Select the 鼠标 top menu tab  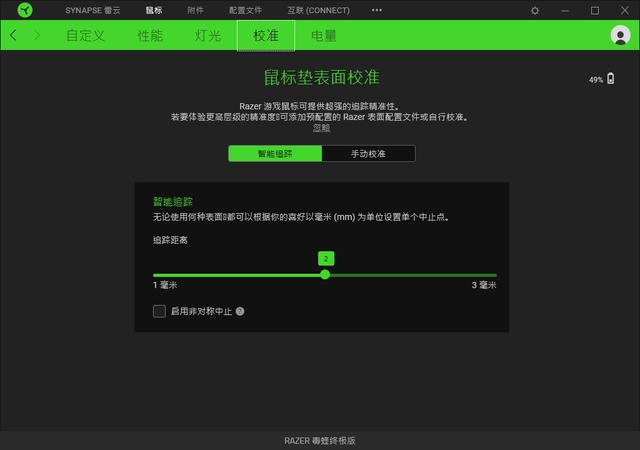coord(154,10)
